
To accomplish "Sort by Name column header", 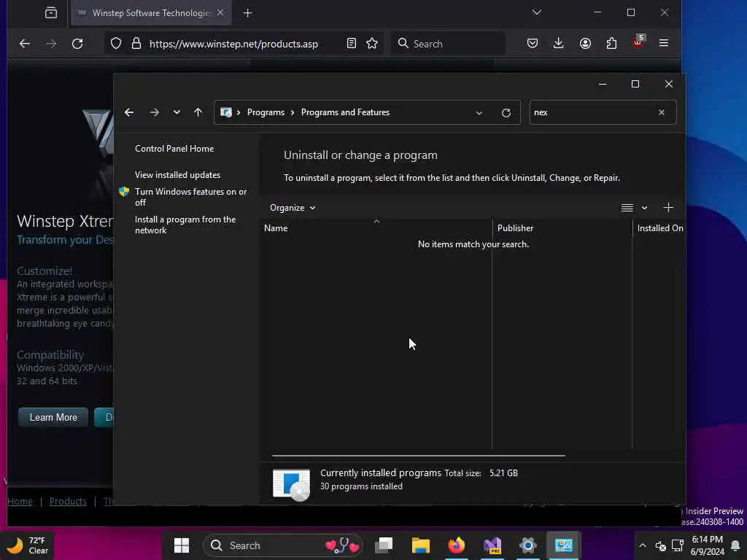I will [x=376, y=228].
